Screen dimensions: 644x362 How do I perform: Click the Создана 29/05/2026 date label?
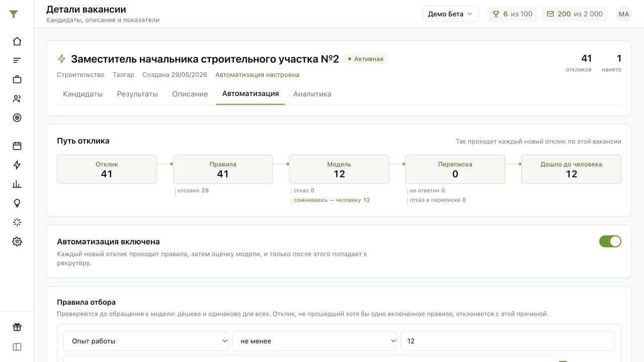[175, 75]
